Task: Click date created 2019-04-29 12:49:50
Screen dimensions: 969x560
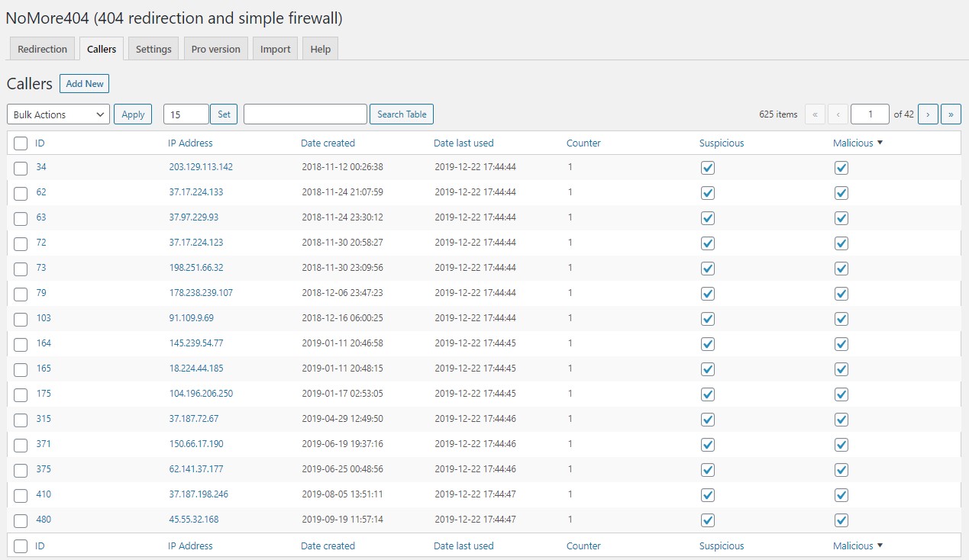Action: [x=342, y=418]
